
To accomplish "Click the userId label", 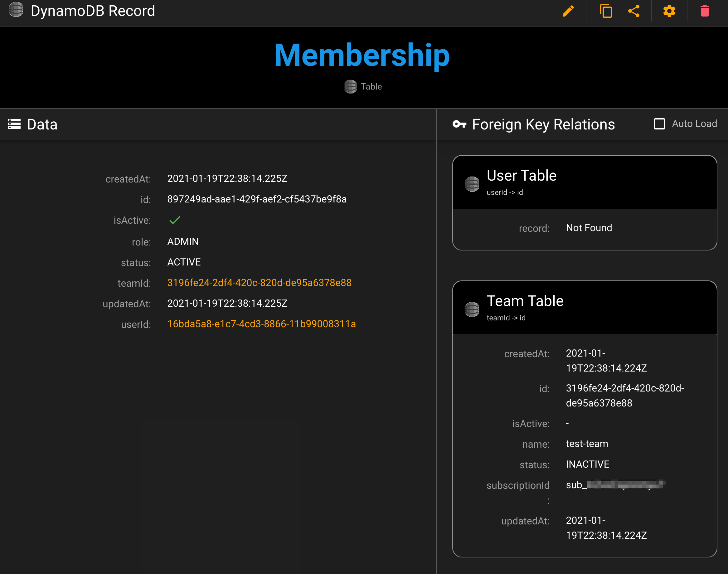I will 136,324.
